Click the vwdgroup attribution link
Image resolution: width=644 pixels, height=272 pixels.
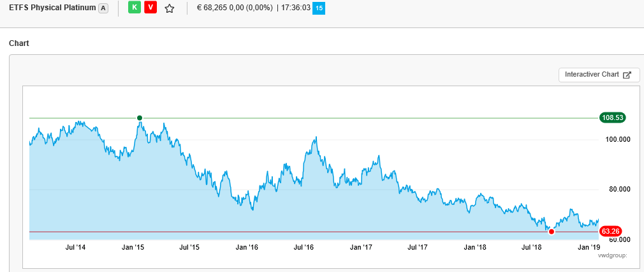[612, 255]
